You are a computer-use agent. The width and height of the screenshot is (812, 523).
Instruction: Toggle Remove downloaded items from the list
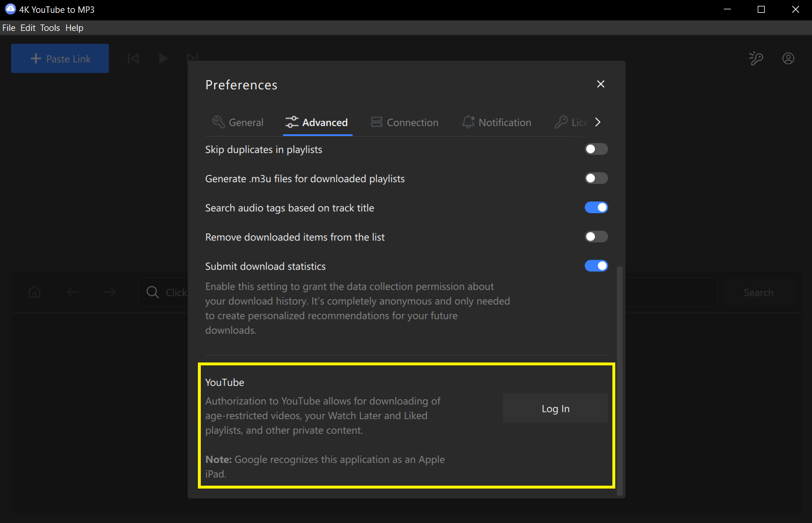(596, 237)
